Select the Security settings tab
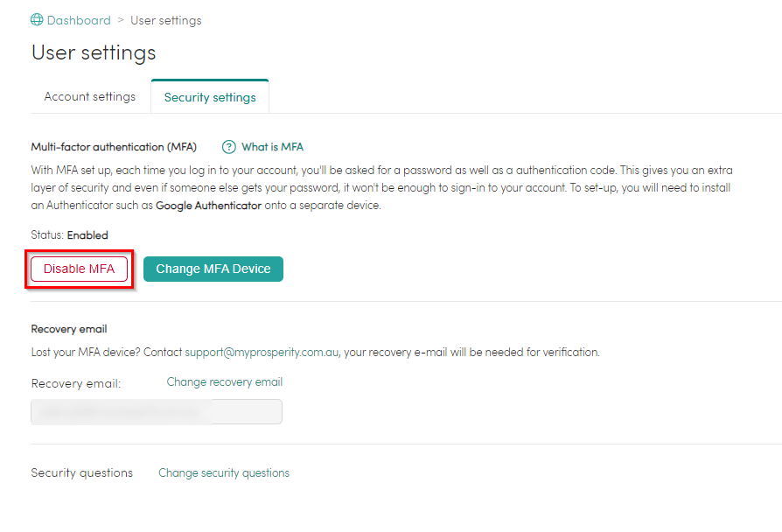This screenshot has width=782, height=532. coord(210,97)
